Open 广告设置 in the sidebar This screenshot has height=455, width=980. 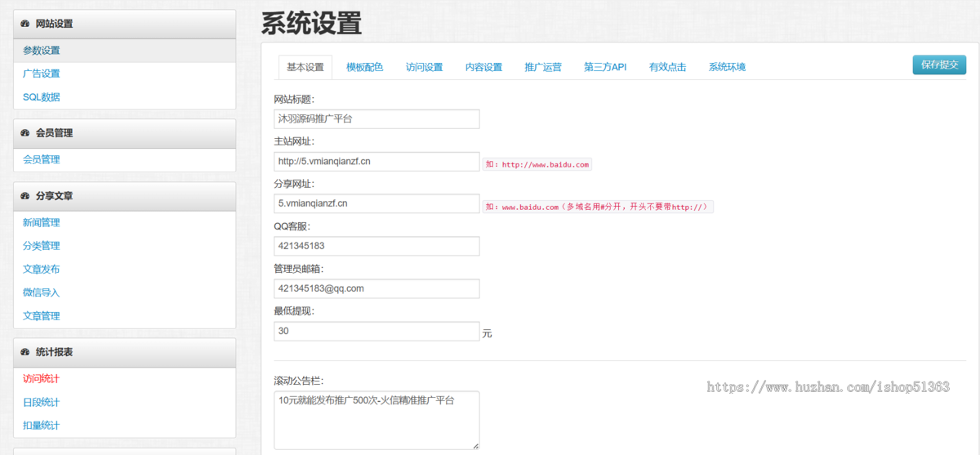pos(41,74)
